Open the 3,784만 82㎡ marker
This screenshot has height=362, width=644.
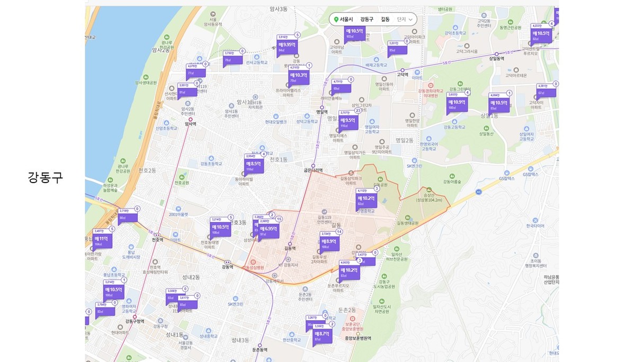pos(105,310)
